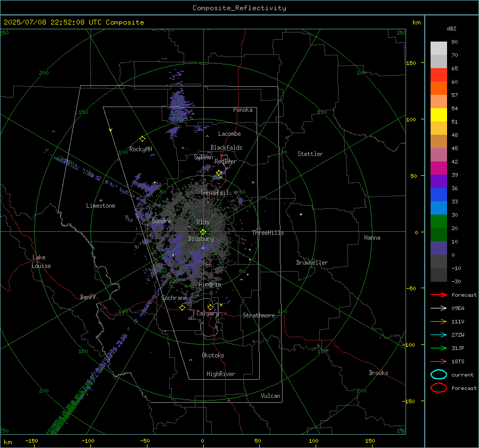The height and width of the screenshot is (448, 479).
Task: Click the Banff label
Action: (x=88, y=297)
